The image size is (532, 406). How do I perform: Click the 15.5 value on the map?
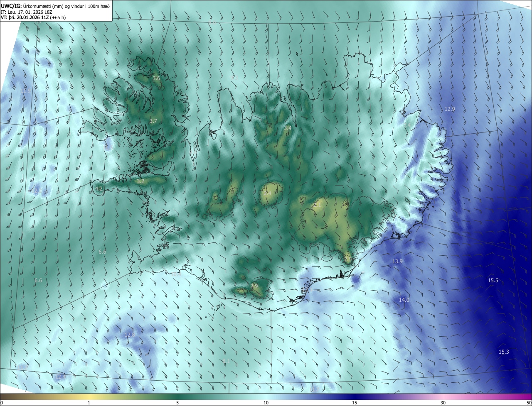[493, 281]
